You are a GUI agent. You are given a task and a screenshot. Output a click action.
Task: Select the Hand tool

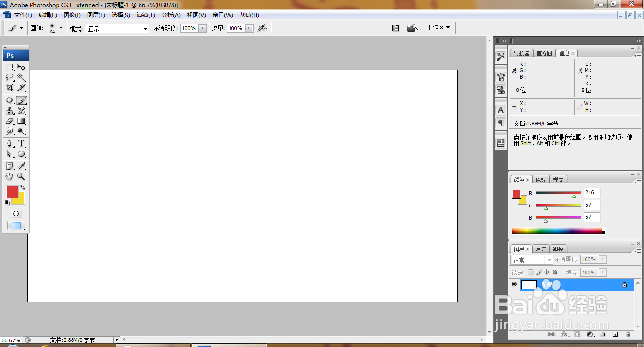9,176
